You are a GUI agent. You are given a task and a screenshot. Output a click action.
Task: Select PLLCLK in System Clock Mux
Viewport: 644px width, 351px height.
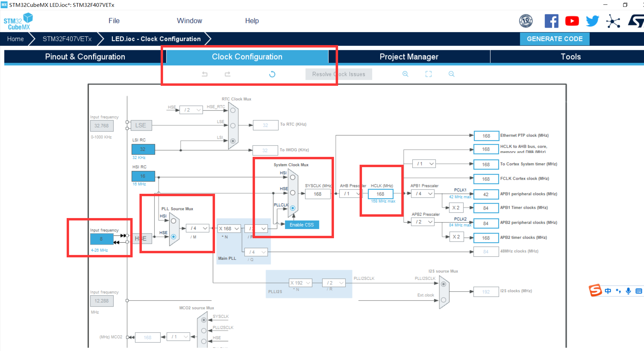[x=293, y=208]
